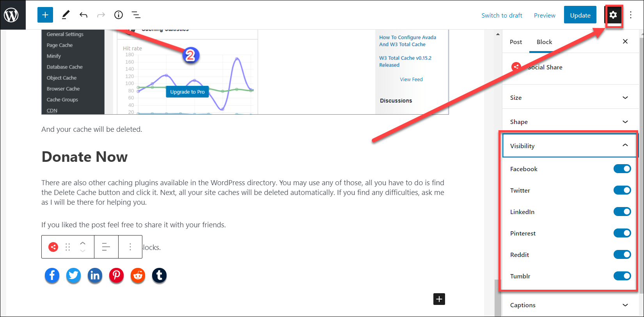Click the Update button

580,15
